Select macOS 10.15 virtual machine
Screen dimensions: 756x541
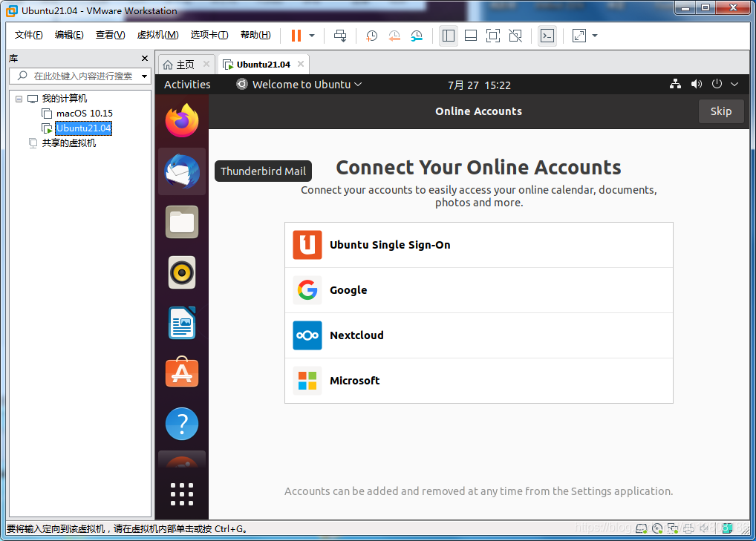point(85,114)
